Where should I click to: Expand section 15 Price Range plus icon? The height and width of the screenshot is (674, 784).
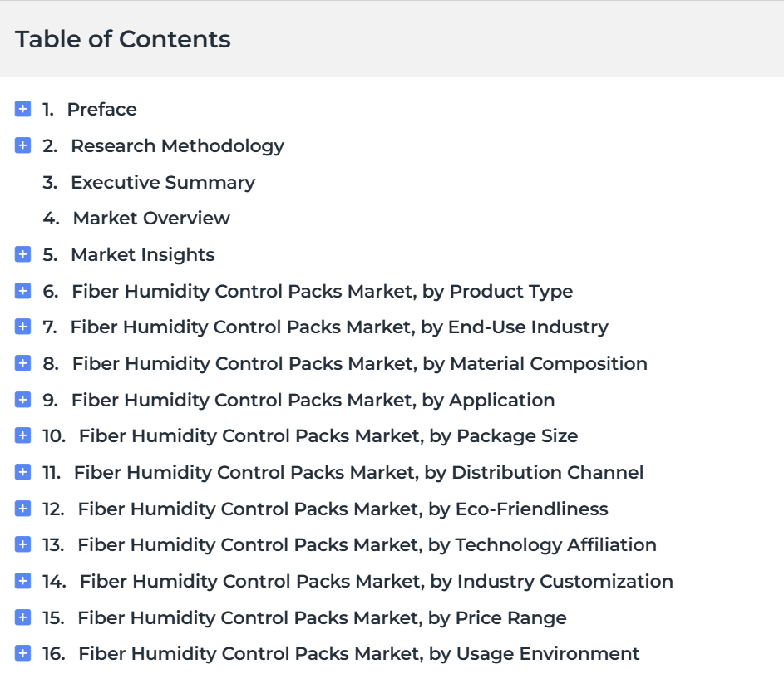pos(22,617)
